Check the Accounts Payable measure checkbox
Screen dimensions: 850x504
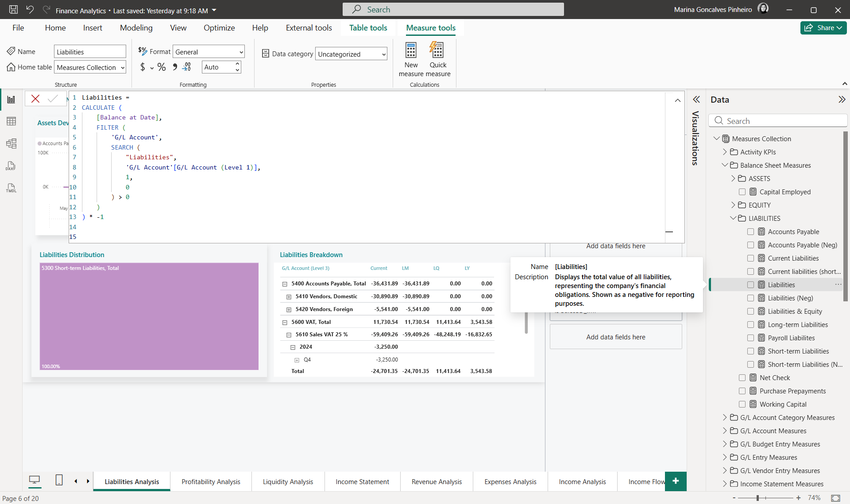750,232
